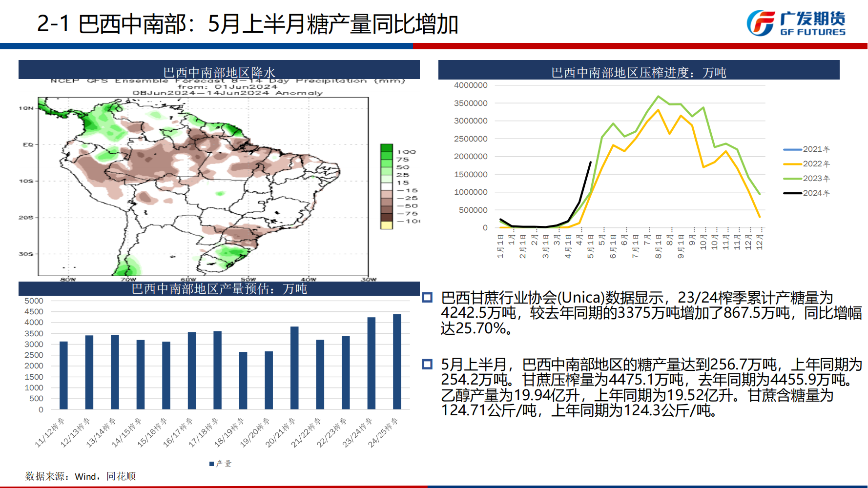Click the GF Futures logo emblem

(x=761, y=23)
